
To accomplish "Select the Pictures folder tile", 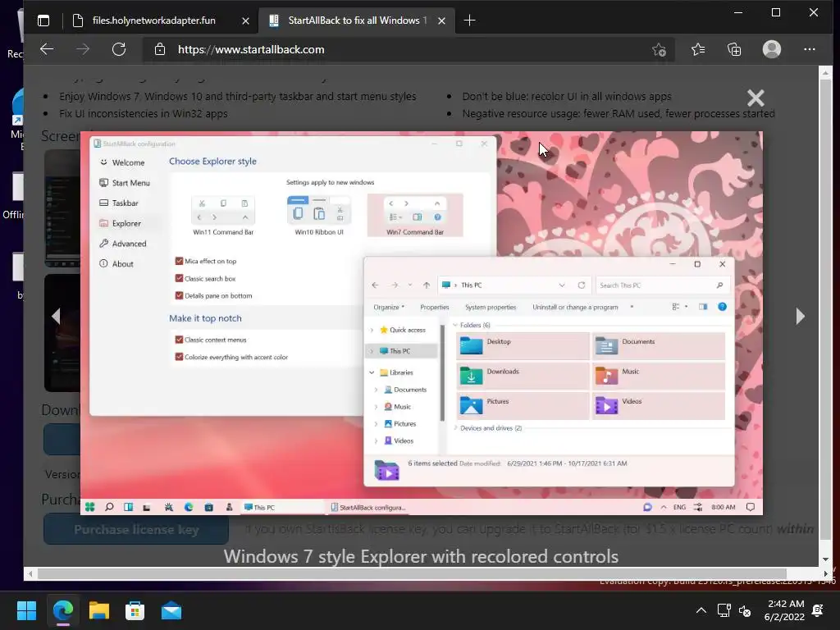I will [x=523, y=405].
